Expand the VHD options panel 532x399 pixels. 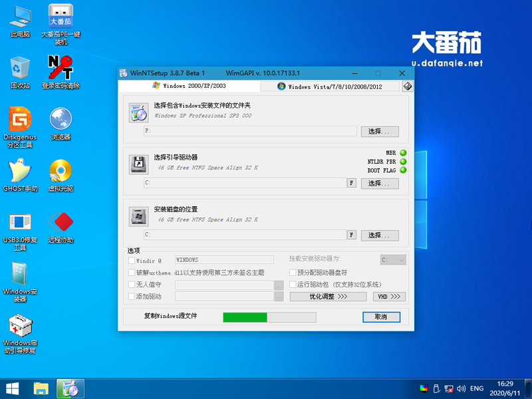click(388, 297)
